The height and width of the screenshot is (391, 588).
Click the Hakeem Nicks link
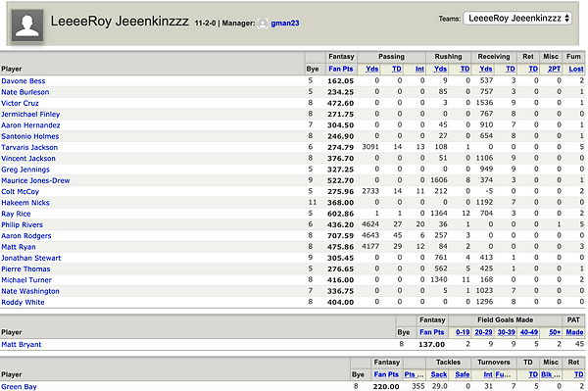pos(25,203)
